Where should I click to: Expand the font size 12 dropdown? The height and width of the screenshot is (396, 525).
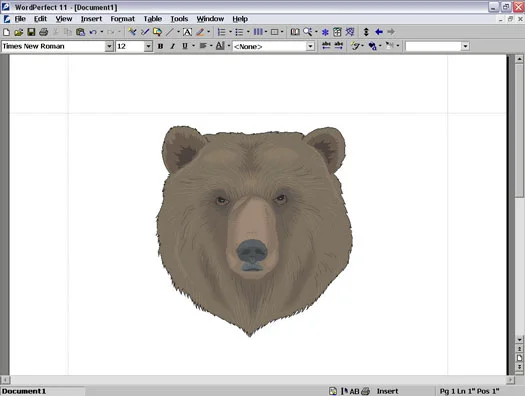pos(148,46)
